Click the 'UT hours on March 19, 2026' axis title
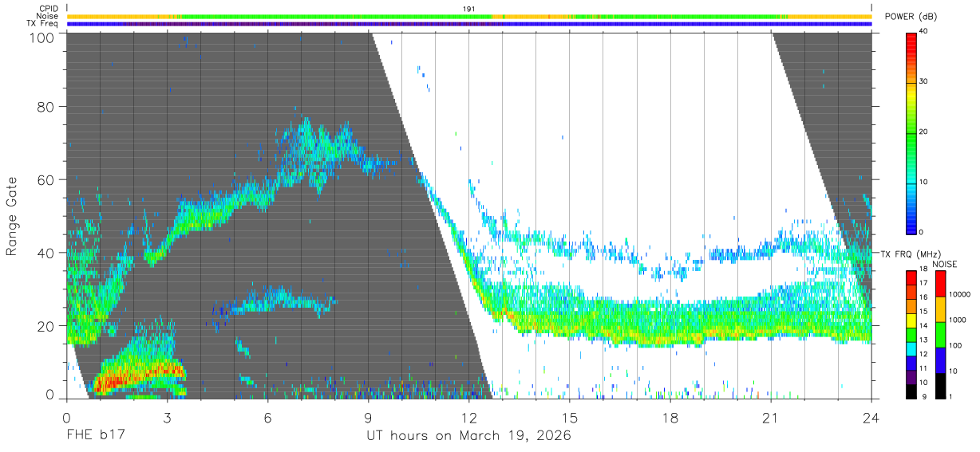The image size is (980, 452). 468,436
